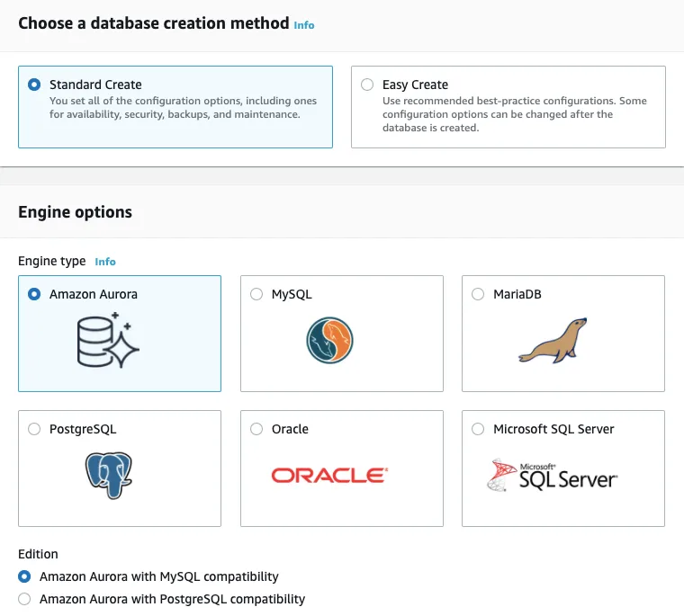Select Aurora with PostgreSQL compatibility edition
Viewport: 684px width, 616px height.
click(24, 599)
